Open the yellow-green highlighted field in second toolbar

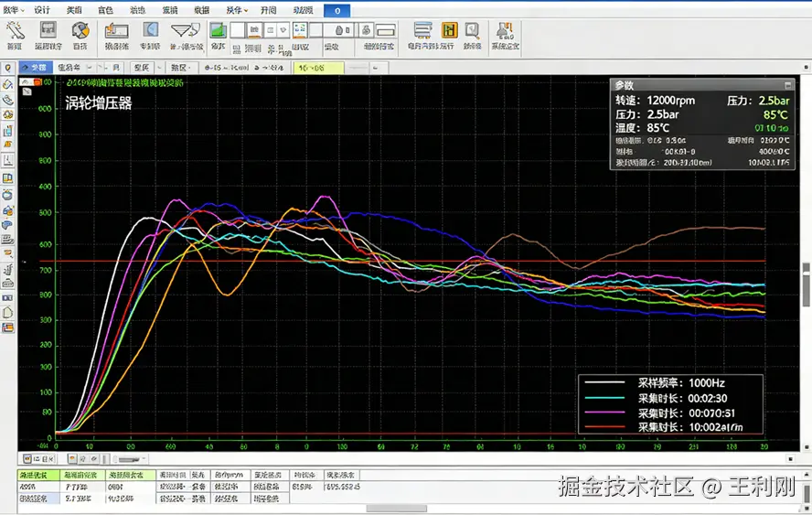[318, 68]
